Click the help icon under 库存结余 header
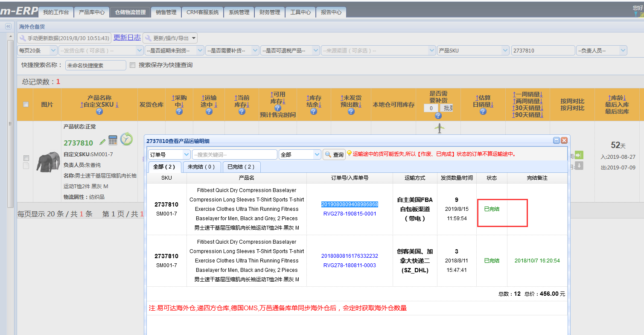The width and height of the screenshot is (644, 335). 313,111
